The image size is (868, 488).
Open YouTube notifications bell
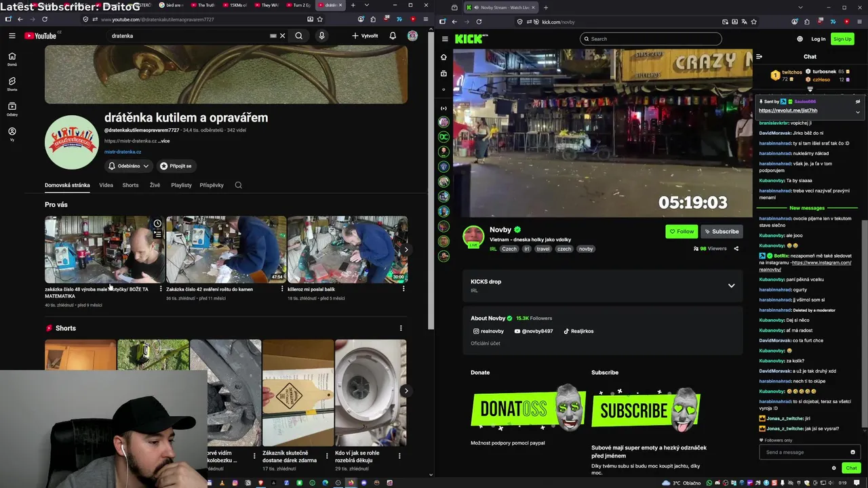point(393,36)
